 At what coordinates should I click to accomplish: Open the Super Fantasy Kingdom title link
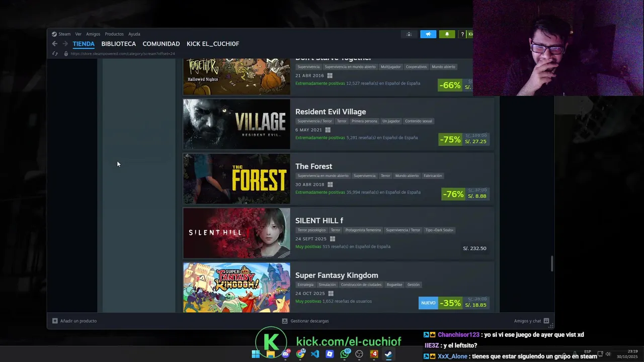(337, 275)
